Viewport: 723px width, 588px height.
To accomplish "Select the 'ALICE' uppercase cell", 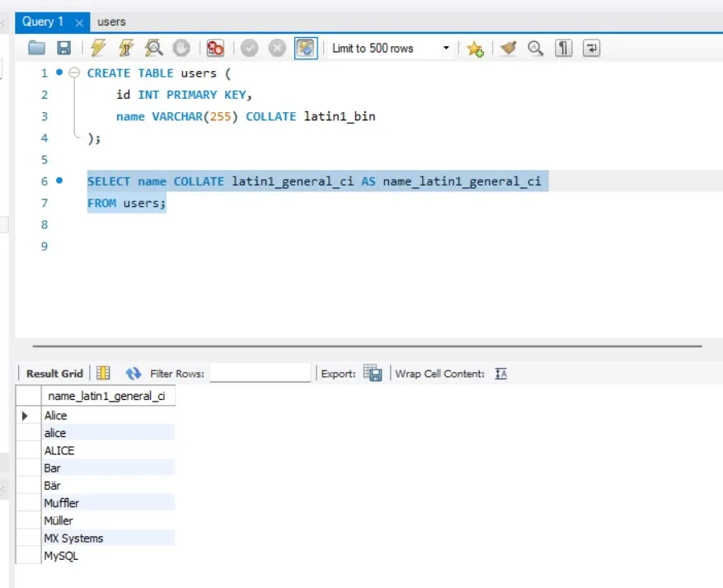I will click(108, 450).
